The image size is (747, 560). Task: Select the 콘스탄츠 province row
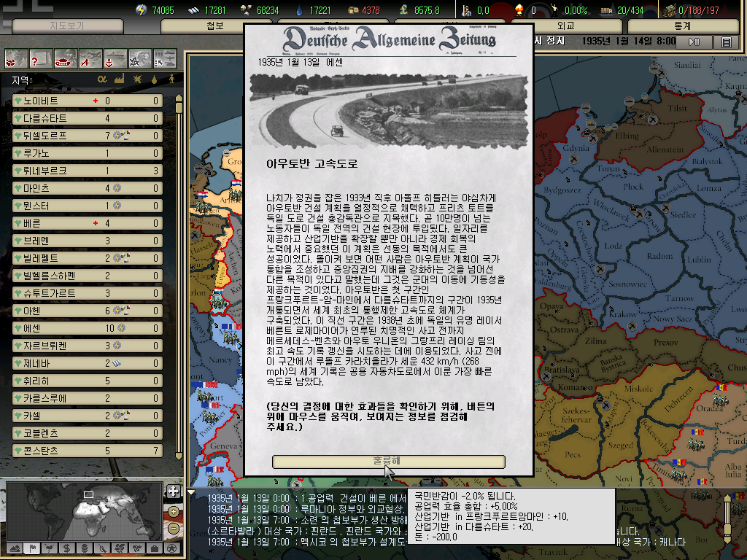[88, 451]
